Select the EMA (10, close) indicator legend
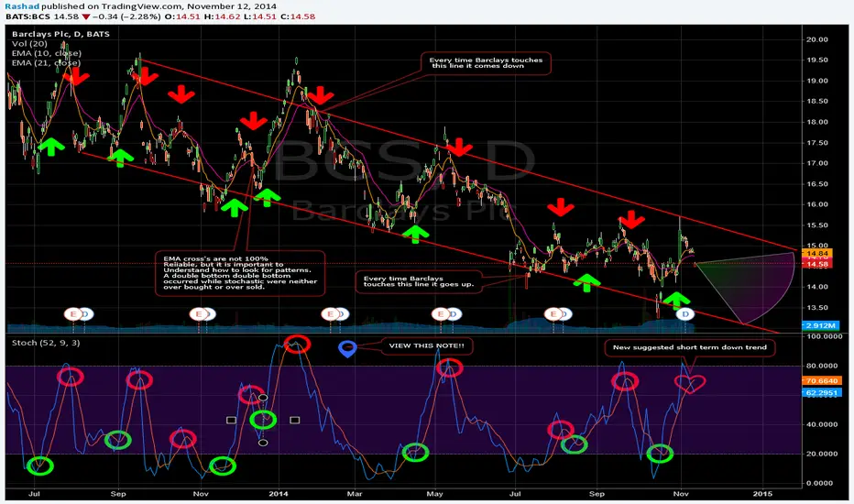This screenshot has width=854, height=504. [x=47, y=53]
